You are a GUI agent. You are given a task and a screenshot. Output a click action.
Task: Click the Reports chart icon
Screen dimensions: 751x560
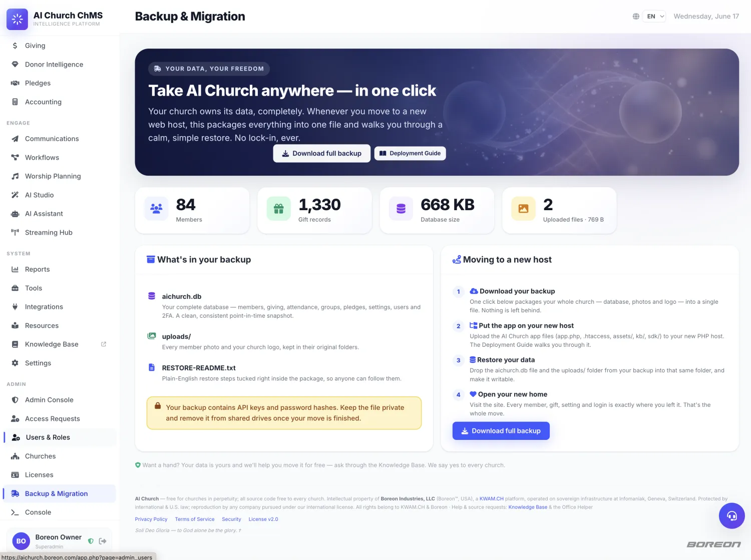click(15, 269)
